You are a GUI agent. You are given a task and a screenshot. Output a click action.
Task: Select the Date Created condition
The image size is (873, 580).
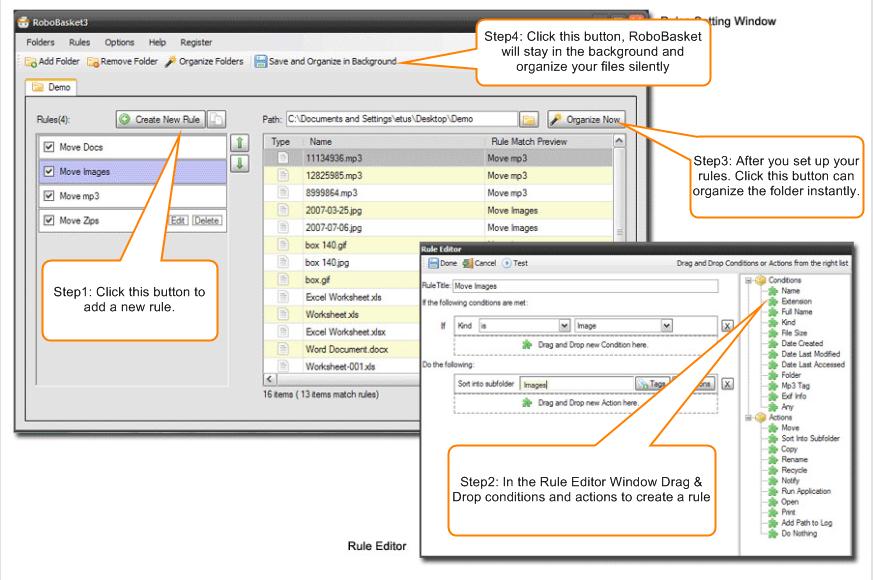point(802,343)
